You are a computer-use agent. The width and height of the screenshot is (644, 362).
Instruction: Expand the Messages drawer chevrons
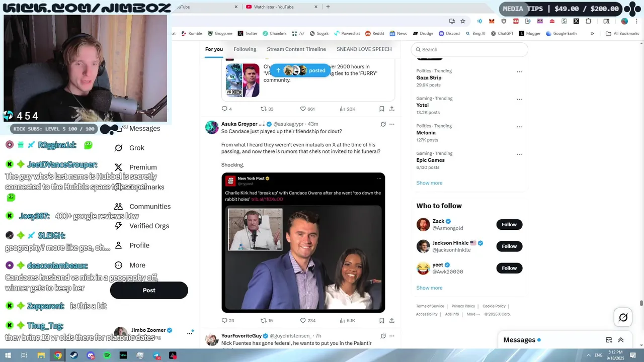(621, 340)
